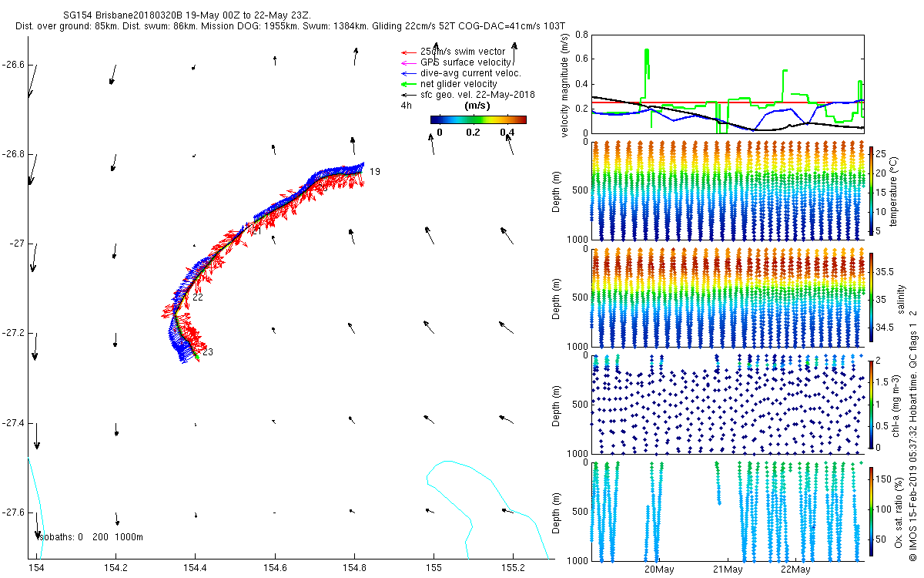Select the salinity colorbar
This screenshot has width=924, height=578.
(871, 297)
